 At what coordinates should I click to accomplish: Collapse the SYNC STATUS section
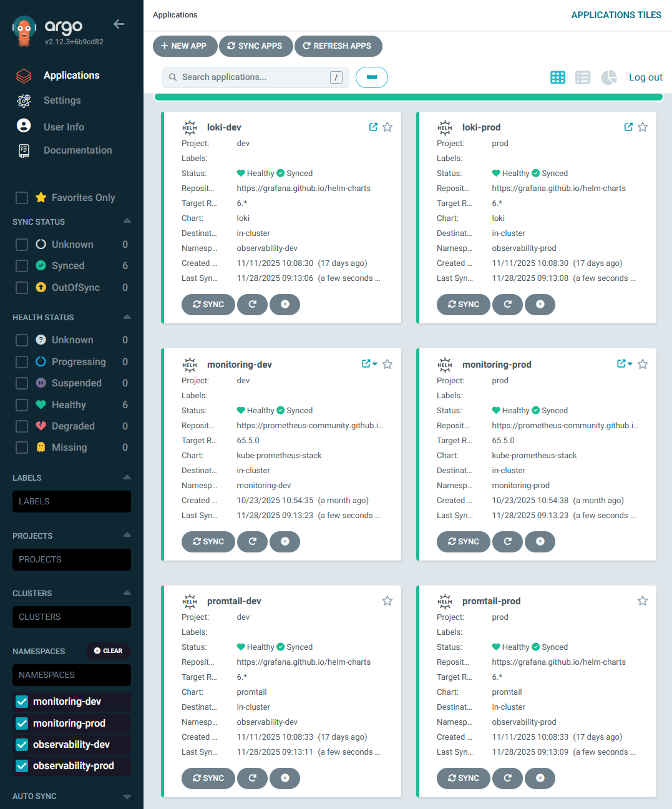point(127,221)
